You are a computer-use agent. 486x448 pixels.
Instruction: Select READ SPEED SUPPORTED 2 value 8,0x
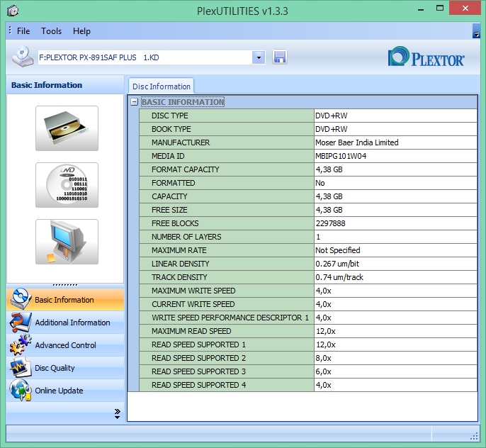[323, 358]
